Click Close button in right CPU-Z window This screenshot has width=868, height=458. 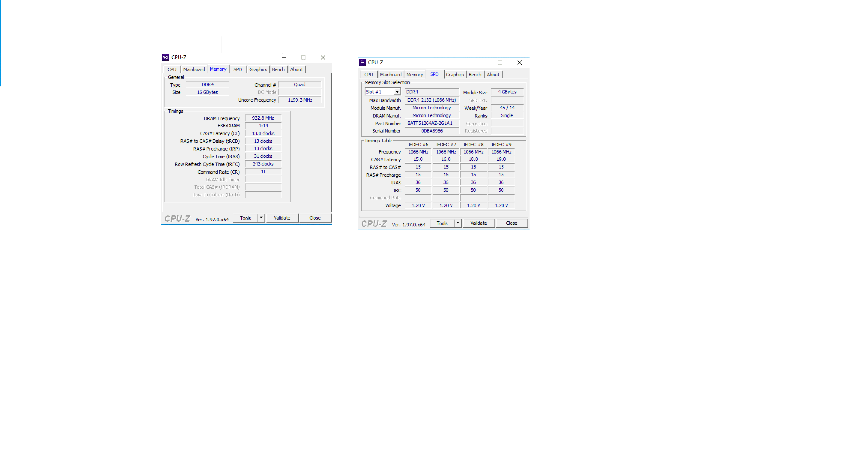click(x=512, y=223)
